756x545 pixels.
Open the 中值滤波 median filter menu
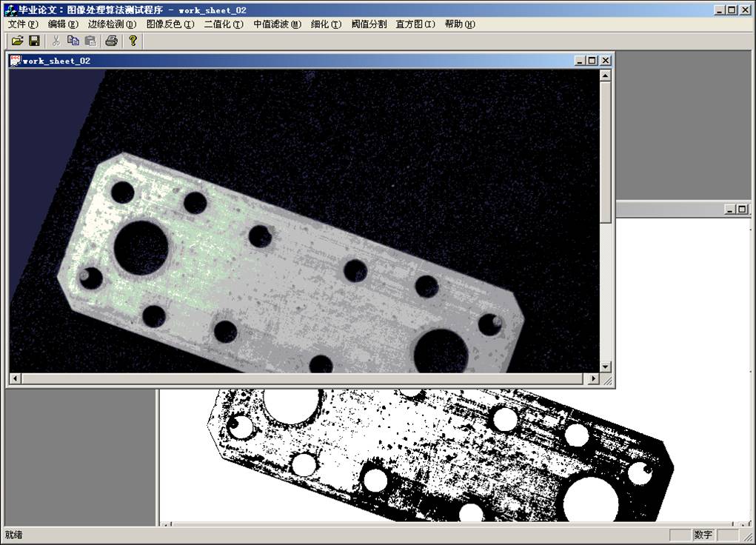[x=277, y=24]
